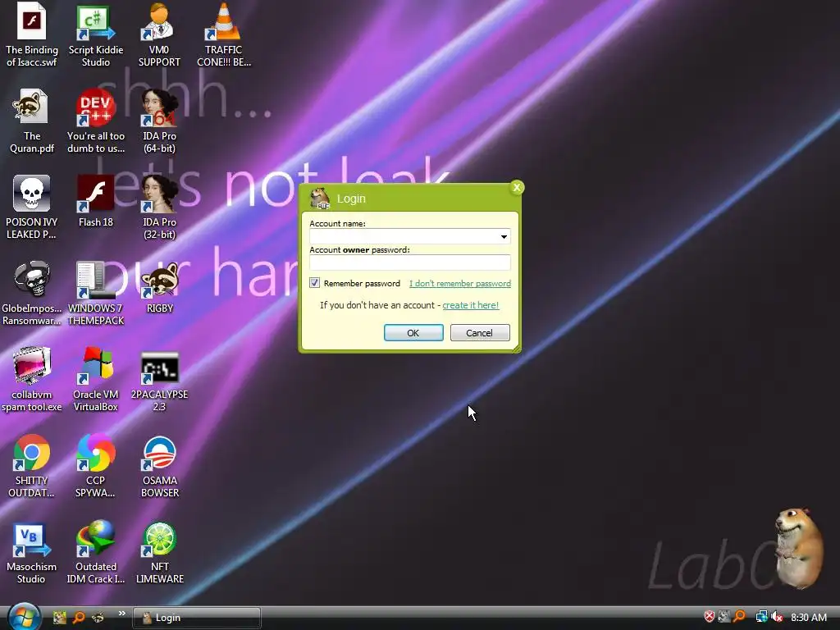Image resolution: width=840 pixels, height=630 pixels.
Task: Open 2PACALYPSE 2.3 command prompt shortcut
Action: [159, 379]
